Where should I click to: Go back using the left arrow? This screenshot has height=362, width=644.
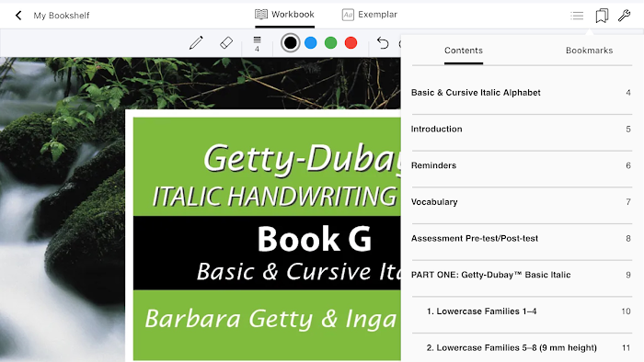tap(18, 16)
